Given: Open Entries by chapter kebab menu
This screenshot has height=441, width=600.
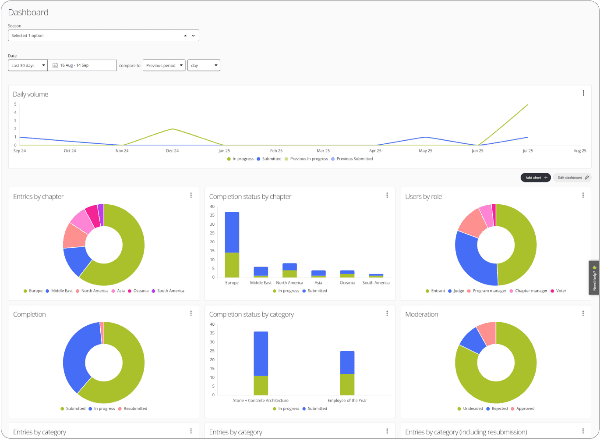Looking at the screenshot, I should 191,196.
